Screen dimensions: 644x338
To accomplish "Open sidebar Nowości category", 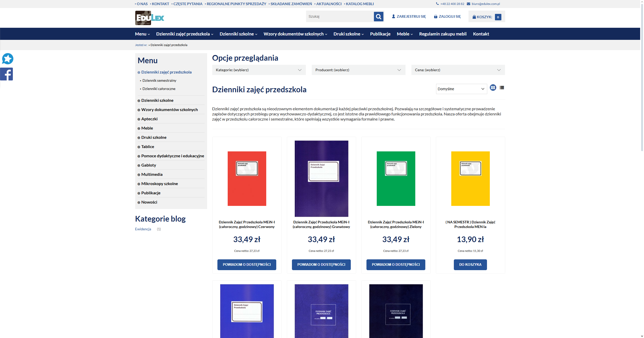I will coord(149,202).
